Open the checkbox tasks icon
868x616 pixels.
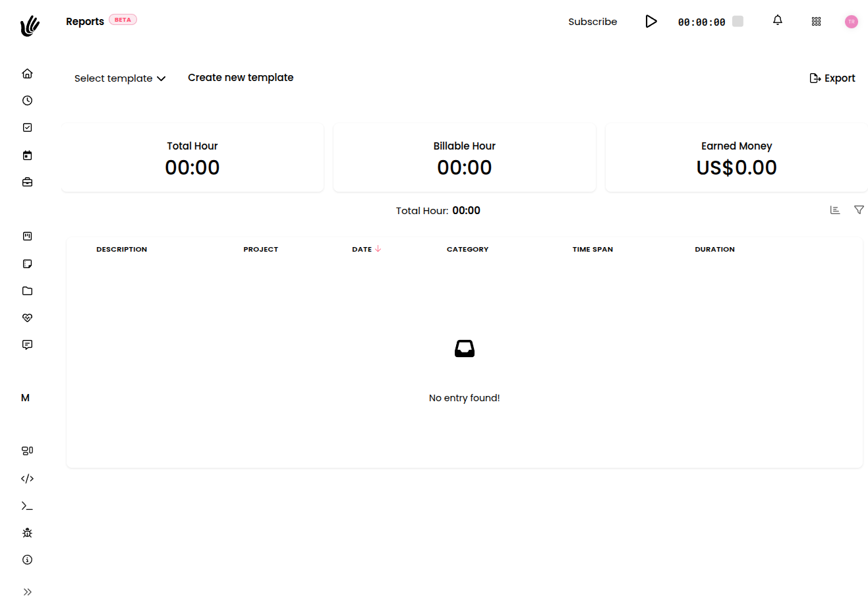(27, 127)
